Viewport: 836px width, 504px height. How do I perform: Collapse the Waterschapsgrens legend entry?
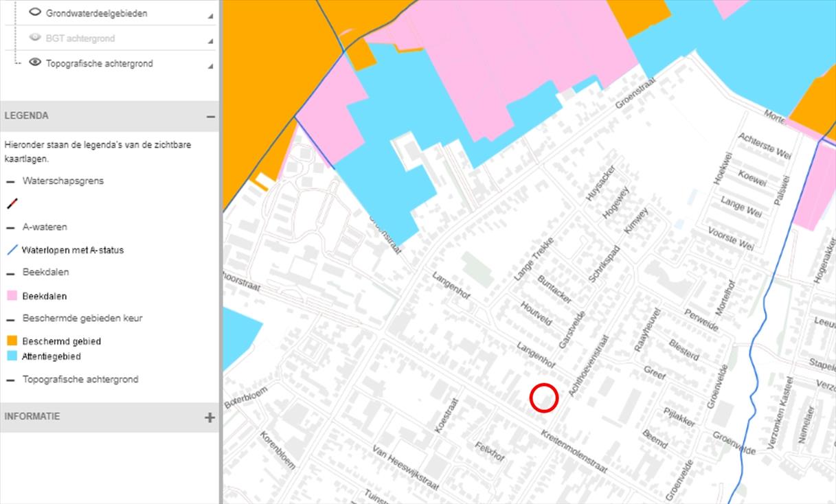point(10,182)
